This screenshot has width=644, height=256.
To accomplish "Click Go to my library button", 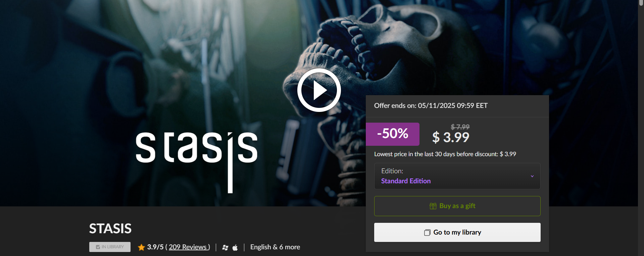I will pyautogui.click(x=457, y=232).
